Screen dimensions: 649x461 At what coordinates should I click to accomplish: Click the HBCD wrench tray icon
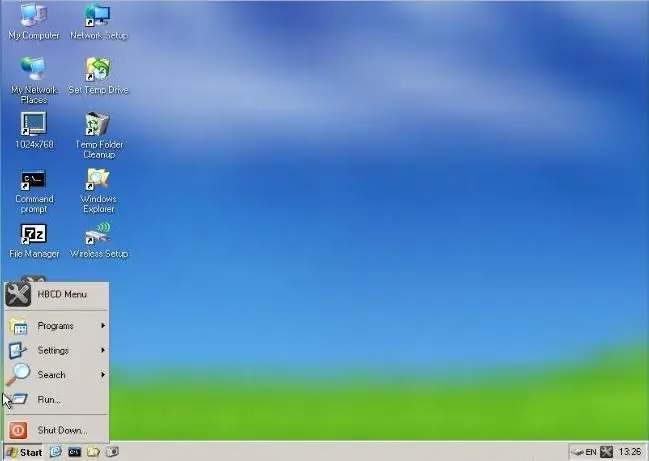(x=606, y=452)
